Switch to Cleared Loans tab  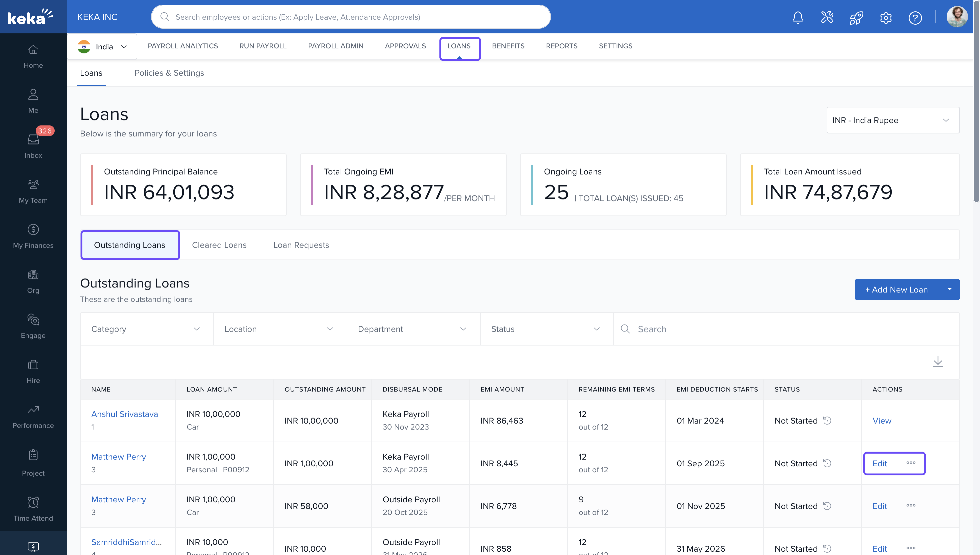point(219,245)
